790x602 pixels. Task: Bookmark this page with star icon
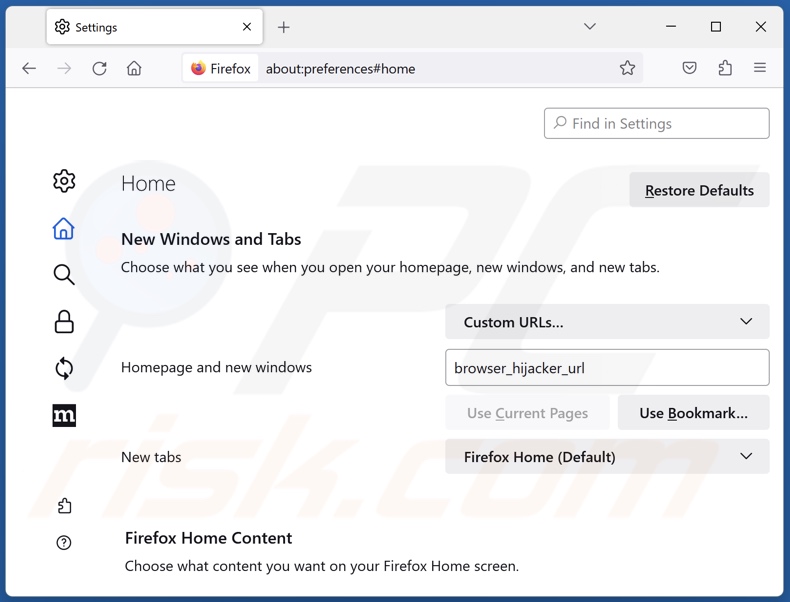627,68
